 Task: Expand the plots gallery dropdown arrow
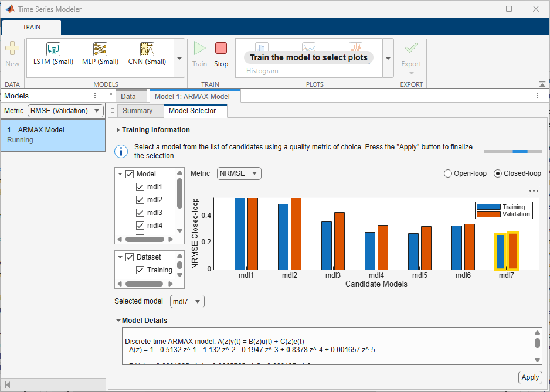point(388,58)
